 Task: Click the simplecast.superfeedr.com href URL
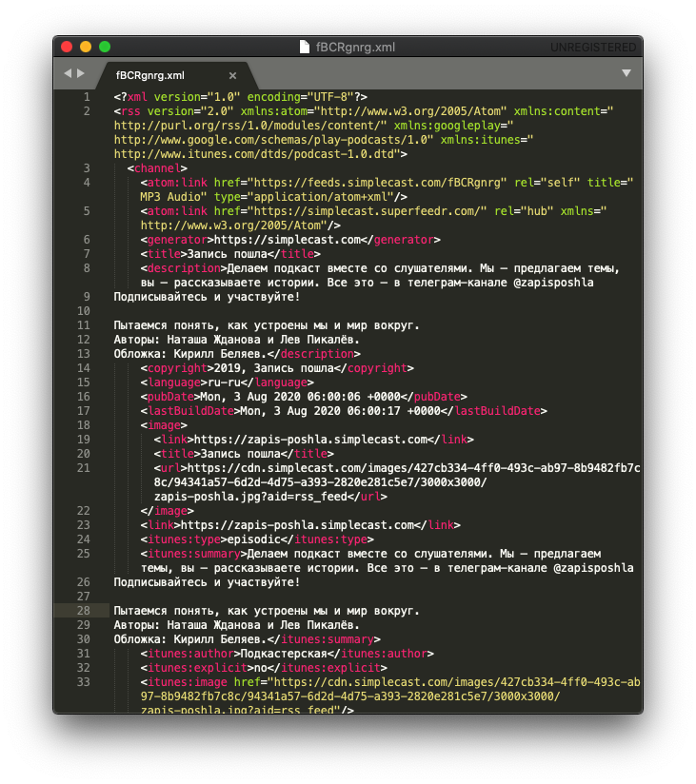pyautogui.click(x=368, y=211)
